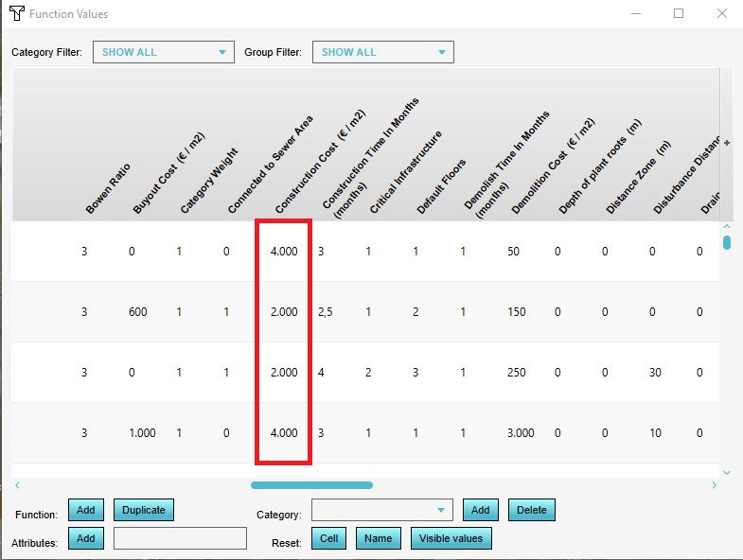The height and width of the screenshot is (560, 743).
Task: Select the Buyout Cost 600 cell
Action: pos(138,312)
